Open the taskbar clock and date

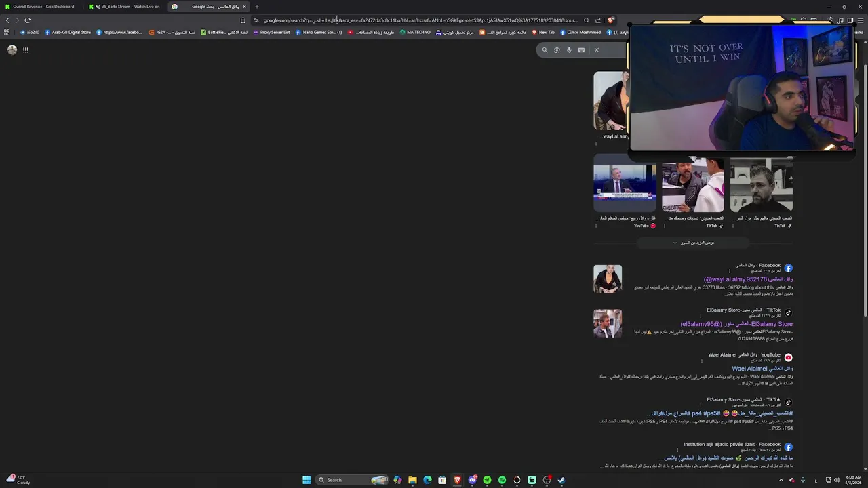pyautogui.click(x=853, y=480)
